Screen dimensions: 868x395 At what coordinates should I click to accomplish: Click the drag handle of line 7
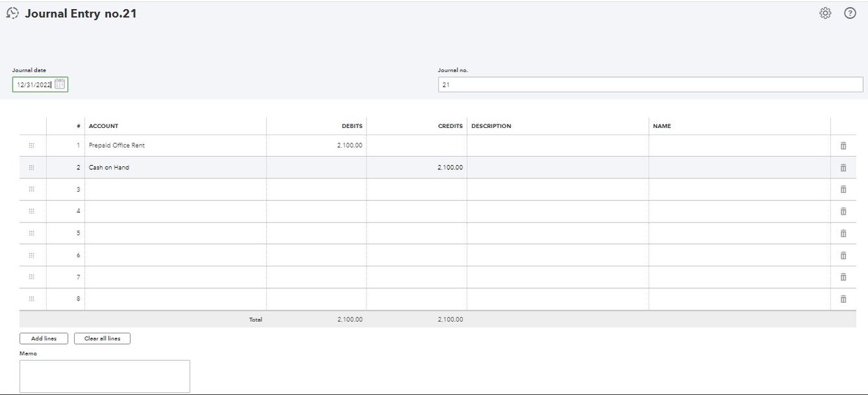pos(31,278)
